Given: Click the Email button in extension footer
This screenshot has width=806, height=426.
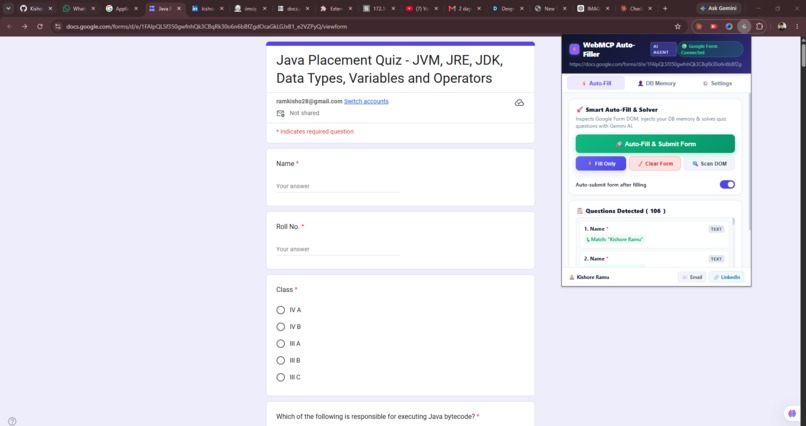Looking at the screenshot, I should tap(692, 277).
